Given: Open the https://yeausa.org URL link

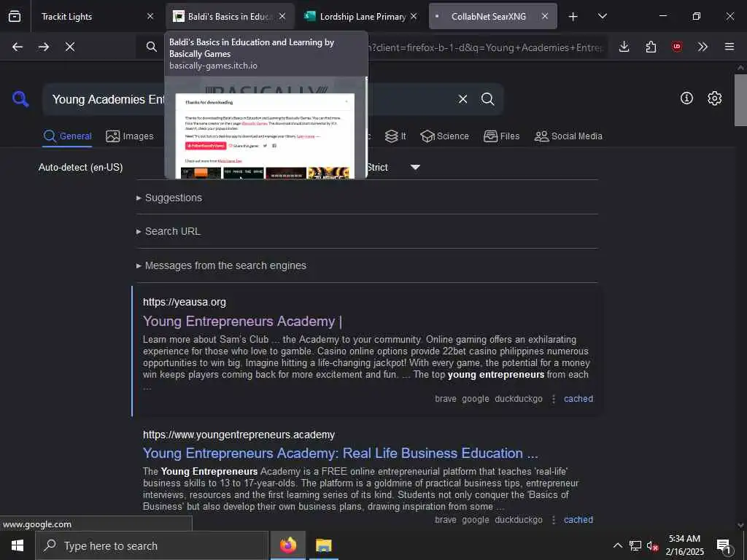Looking at the screenshot, I should (185, 302).
